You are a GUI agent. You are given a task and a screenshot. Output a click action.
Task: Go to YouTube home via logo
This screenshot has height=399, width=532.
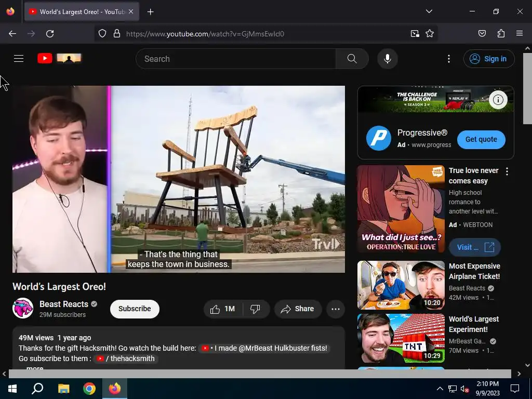pyautogui.click(x=59, y=58)
